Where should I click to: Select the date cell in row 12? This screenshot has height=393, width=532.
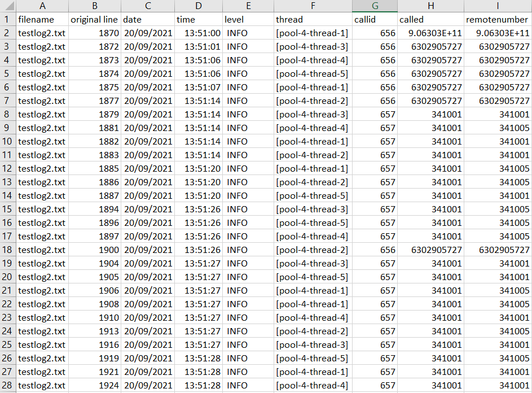pos(148,168)
